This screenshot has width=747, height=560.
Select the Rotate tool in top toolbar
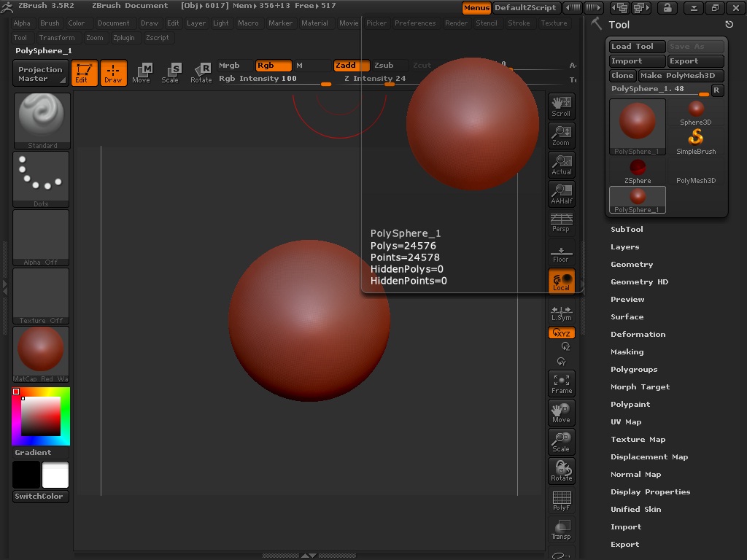point(201,72)
